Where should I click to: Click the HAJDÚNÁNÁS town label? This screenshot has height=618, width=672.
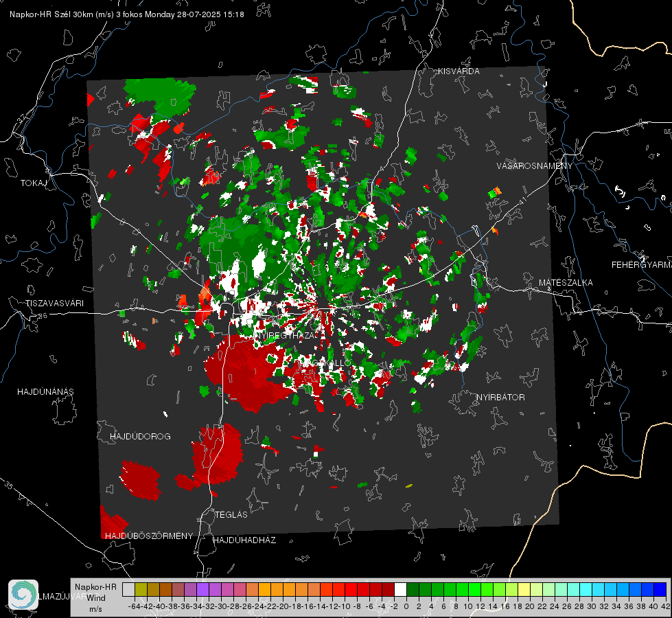click(x=45, y=392)
